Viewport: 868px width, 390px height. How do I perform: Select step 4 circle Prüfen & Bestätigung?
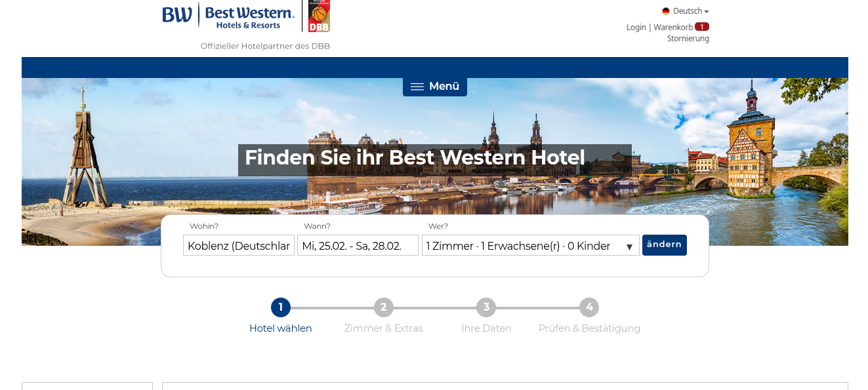click(589, 307)
